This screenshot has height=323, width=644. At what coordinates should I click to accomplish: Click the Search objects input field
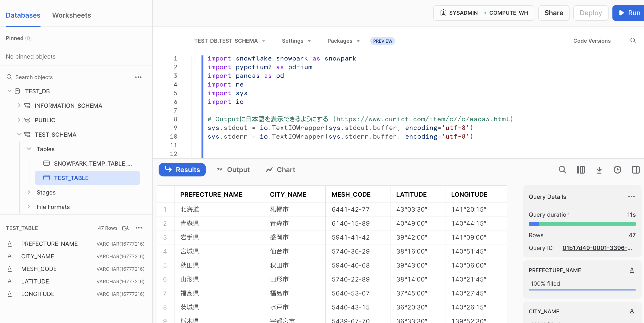pyautogui.click(x=50, y=77)
